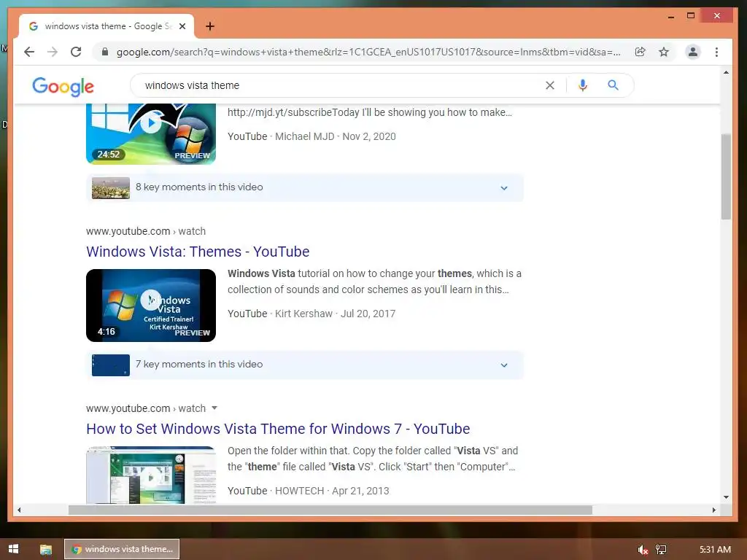View site security lock info
The image size is (747, 560).
click(105, 52)
